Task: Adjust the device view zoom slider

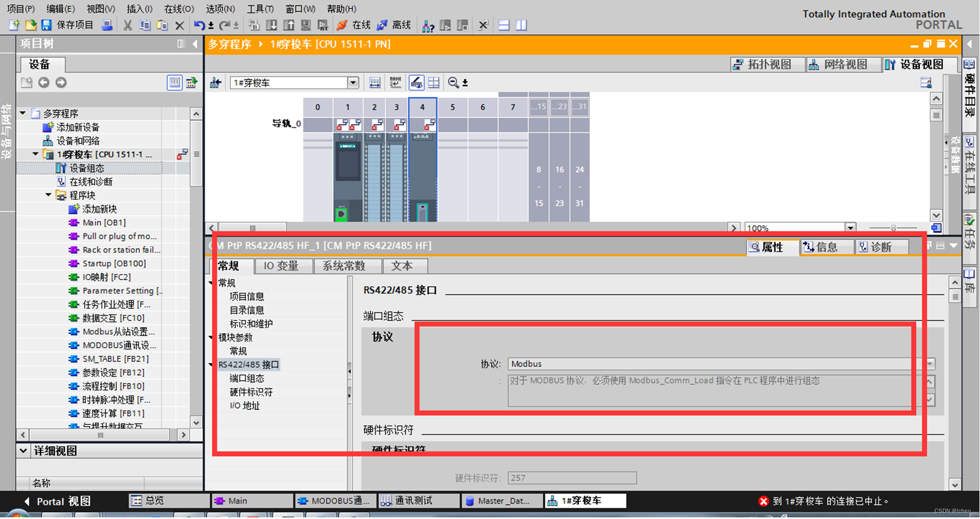Action: click(x=893, y=228)
